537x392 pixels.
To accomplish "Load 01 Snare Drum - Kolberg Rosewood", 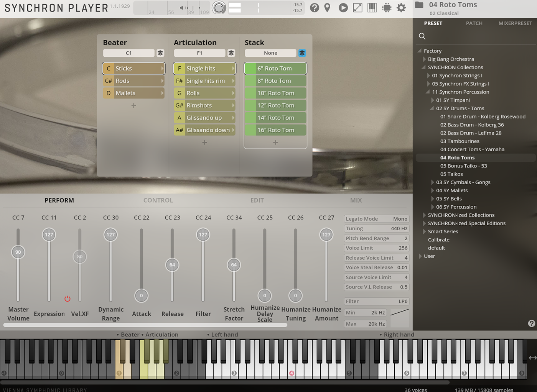I will point(483,116).
